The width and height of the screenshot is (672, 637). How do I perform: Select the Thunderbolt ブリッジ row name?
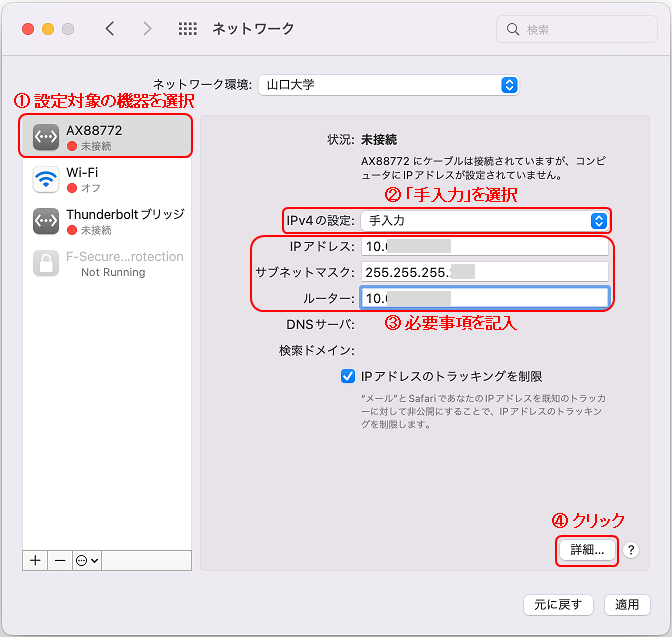click(x=125, y=214)
